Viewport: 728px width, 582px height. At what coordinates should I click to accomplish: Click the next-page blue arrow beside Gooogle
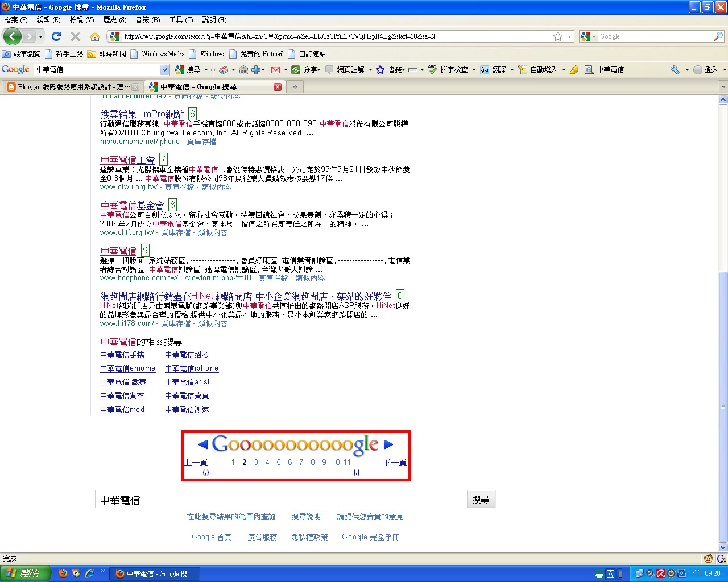(388, 444)
